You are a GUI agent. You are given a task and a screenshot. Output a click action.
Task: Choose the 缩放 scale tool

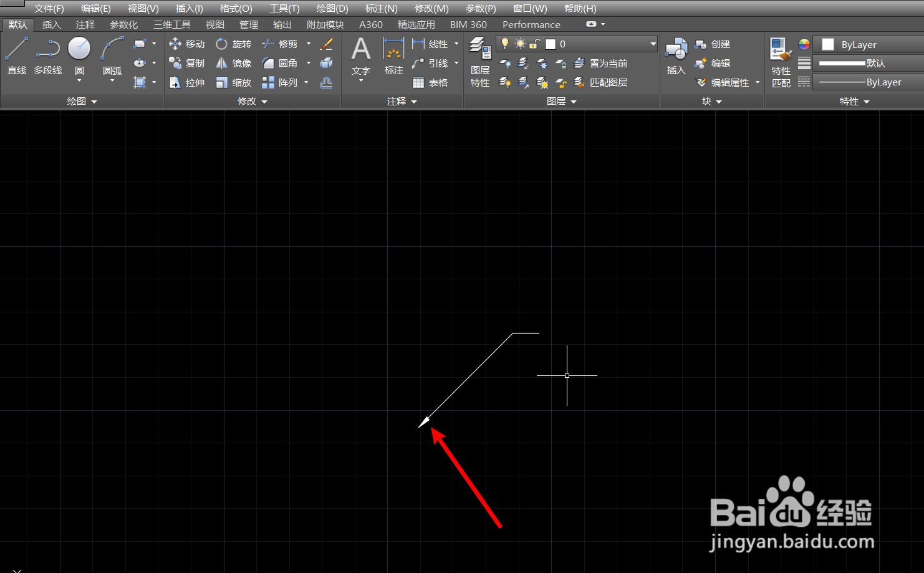tap(234, 82)
